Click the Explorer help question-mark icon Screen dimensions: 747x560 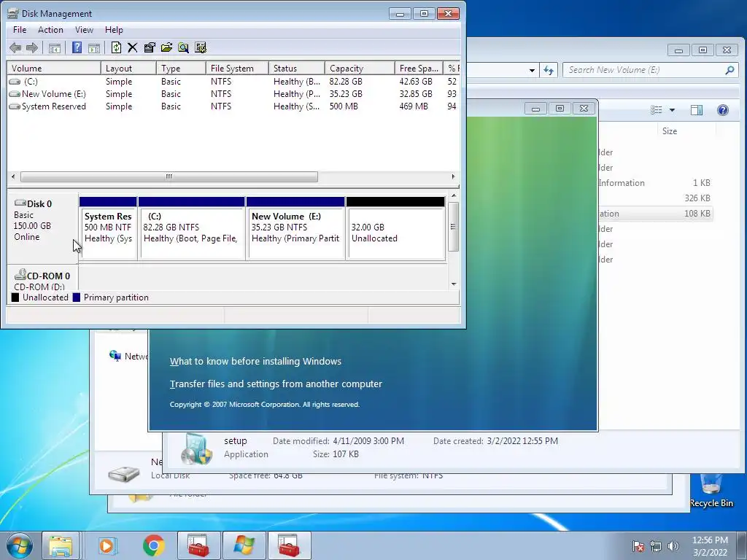click(723, 110)
